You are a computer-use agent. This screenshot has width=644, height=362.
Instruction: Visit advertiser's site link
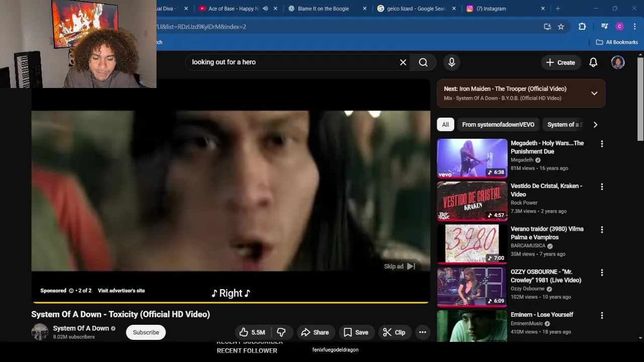121,291
